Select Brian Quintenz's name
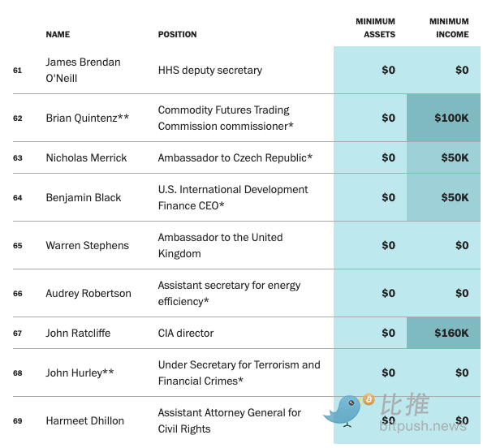 click(x=88, y=118)
